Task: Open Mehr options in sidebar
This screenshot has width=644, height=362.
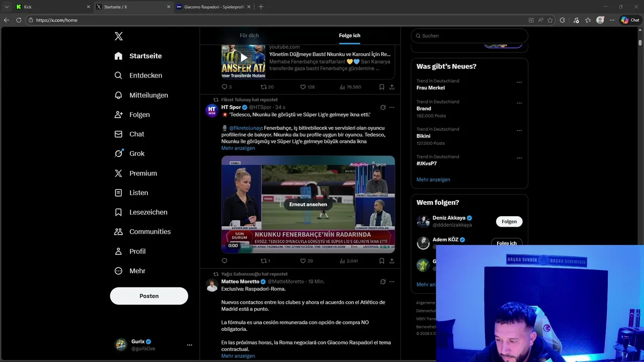Action: 130,271
